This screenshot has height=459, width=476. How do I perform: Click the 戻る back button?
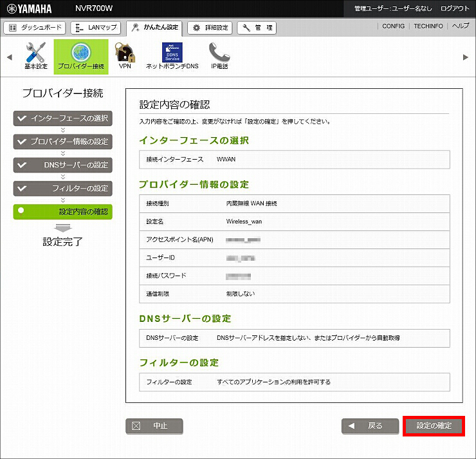click(x=370, y=426)
